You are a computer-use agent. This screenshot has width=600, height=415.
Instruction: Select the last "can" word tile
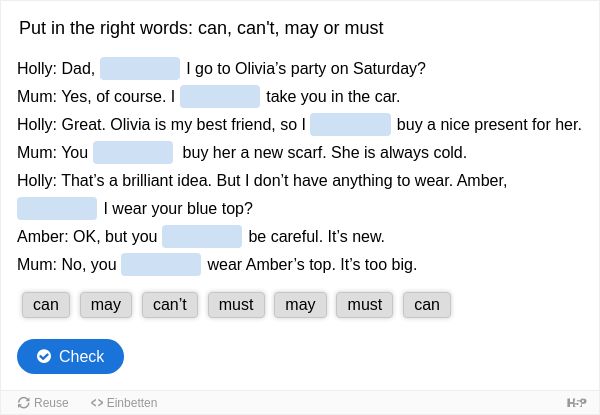point(427,305)
